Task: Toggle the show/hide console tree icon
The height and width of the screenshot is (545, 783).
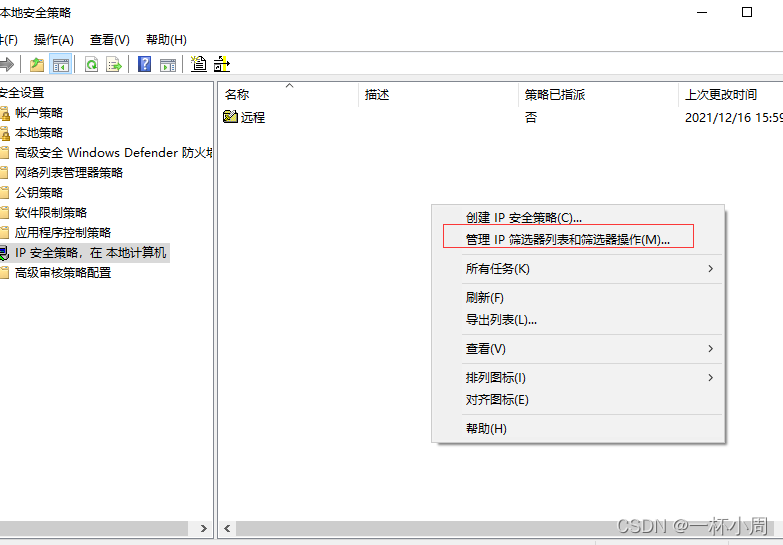Action: [61, 64]
